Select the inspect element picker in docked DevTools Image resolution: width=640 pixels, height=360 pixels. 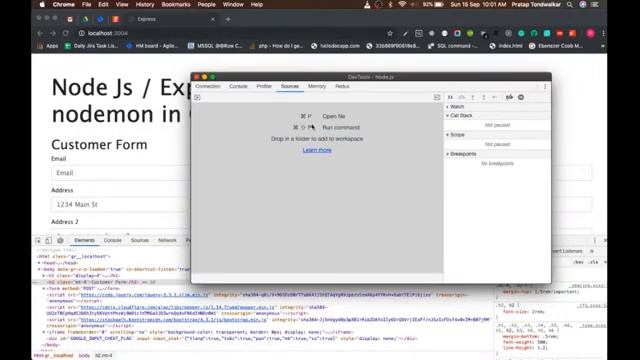click(38, 241)
